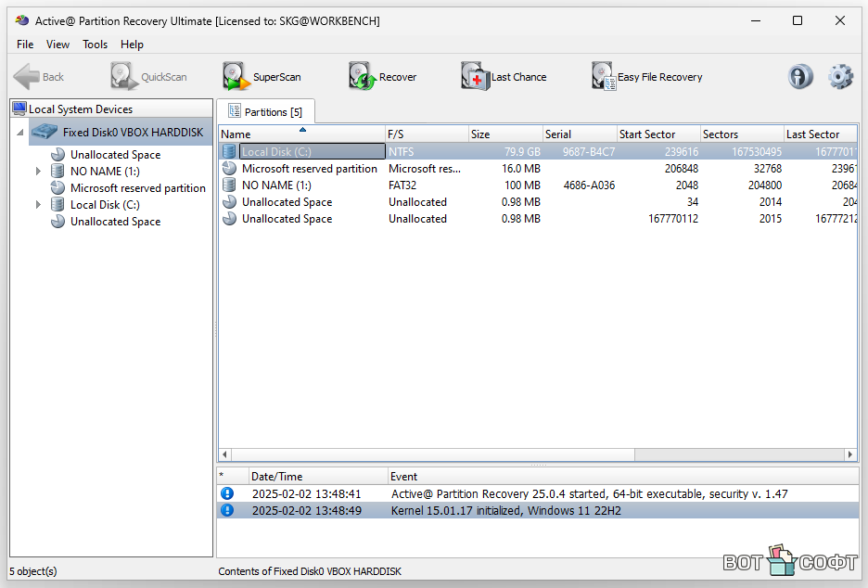
Task: Click the Back arrow icon
Action: (26, 76)
